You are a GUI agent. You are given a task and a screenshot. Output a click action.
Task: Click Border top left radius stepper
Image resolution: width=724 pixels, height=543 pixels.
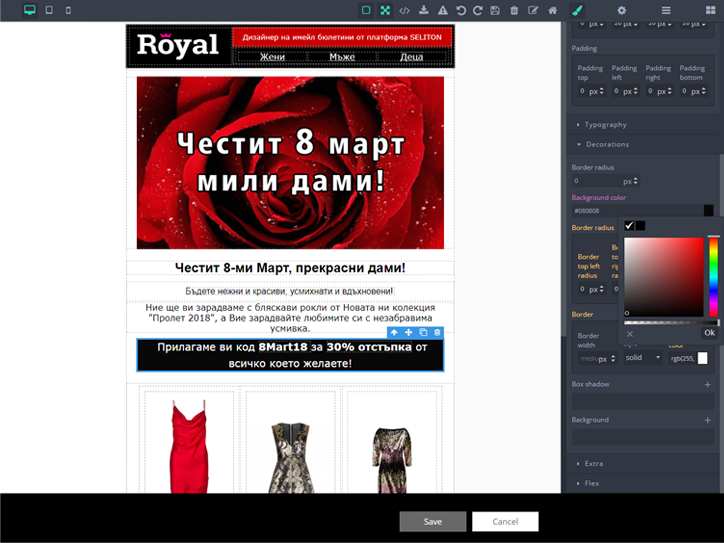pos(602,290)
